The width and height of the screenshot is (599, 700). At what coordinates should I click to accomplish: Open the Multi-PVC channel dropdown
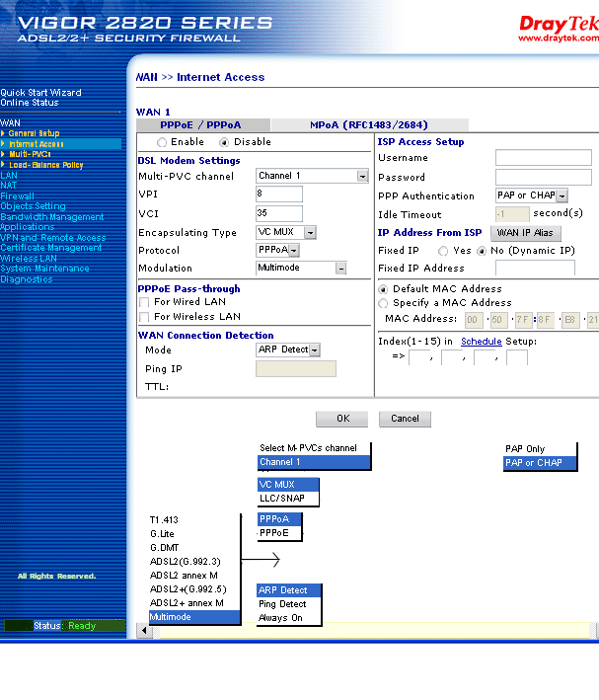point(312,176)
